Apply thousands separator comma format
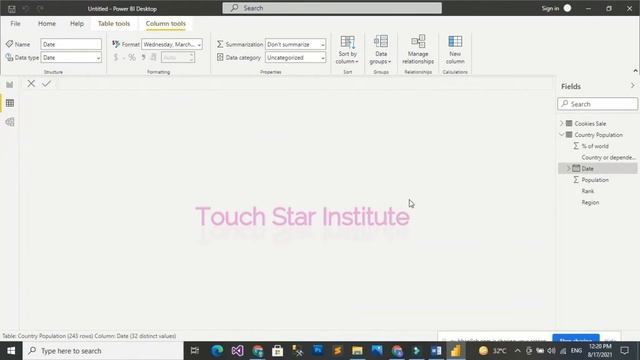Viewport: 640px width, 360px height. click(143, 58)
